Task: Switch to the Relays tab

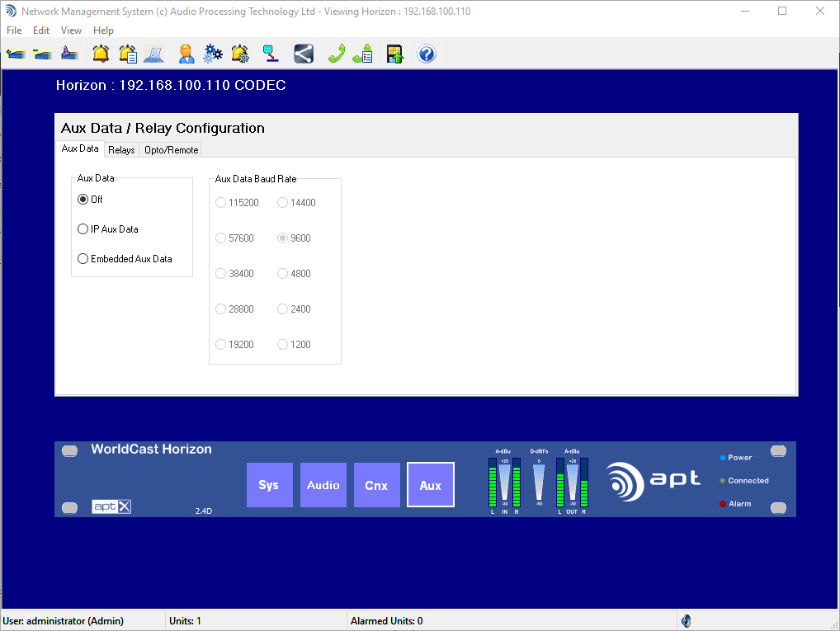Action: [x=121, y=150]
